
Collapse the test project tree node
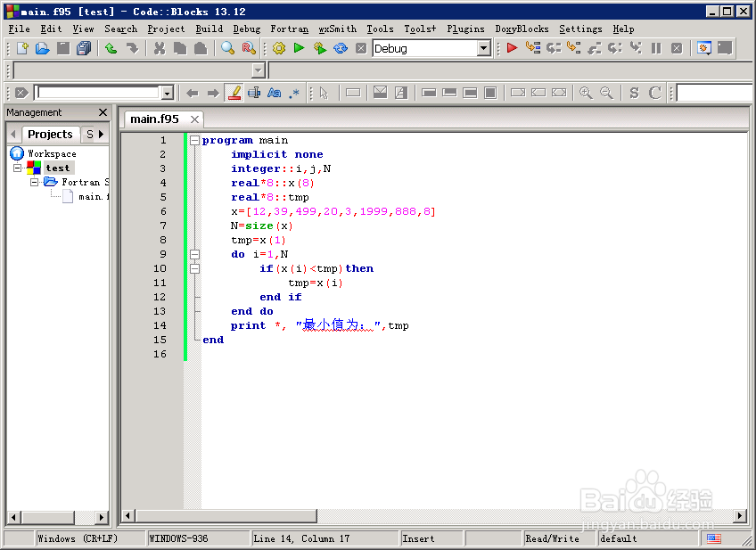point(17,168)
